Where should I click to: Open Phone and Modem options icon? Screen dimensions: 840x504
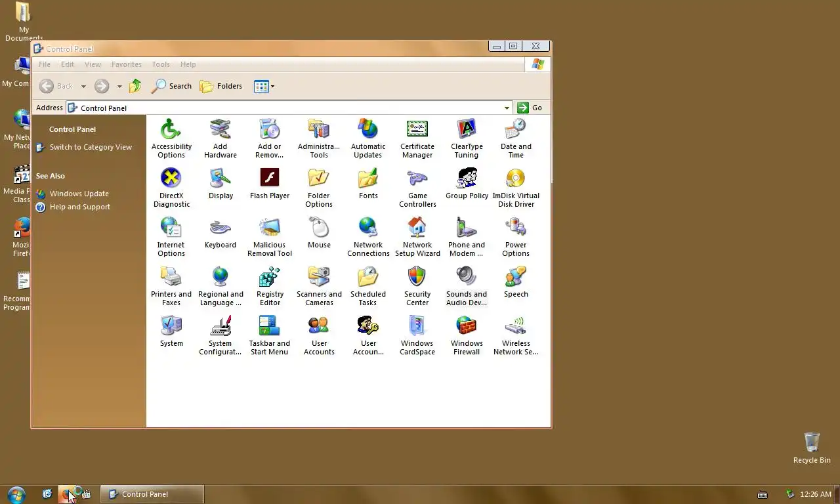467,237
